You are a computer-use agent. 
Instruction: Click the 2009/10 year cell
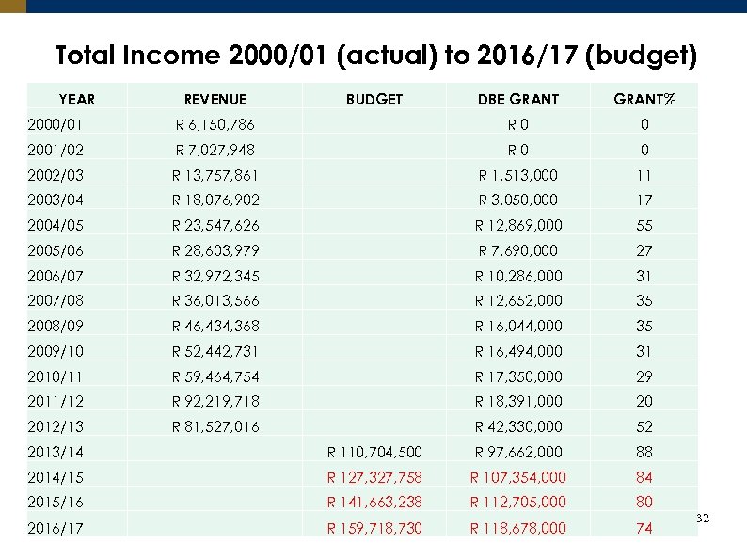tap(56, 351)
